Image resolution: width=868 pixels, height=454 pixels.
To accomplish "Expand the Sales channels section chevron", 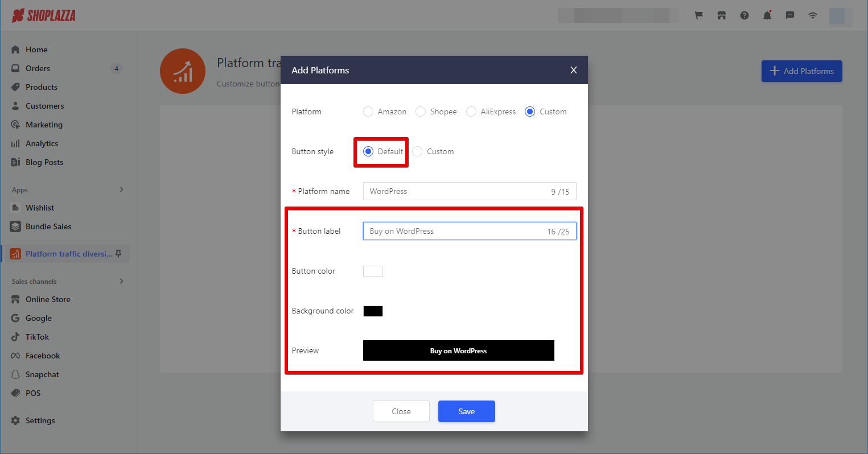I will pos(121,281).
